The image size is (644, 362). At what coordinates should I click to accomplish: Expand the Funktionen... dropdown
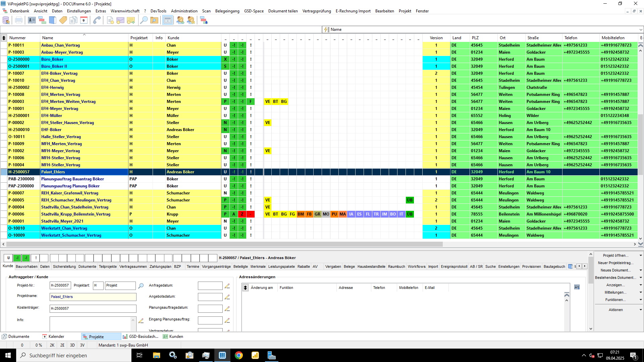[x=641, y=300]
